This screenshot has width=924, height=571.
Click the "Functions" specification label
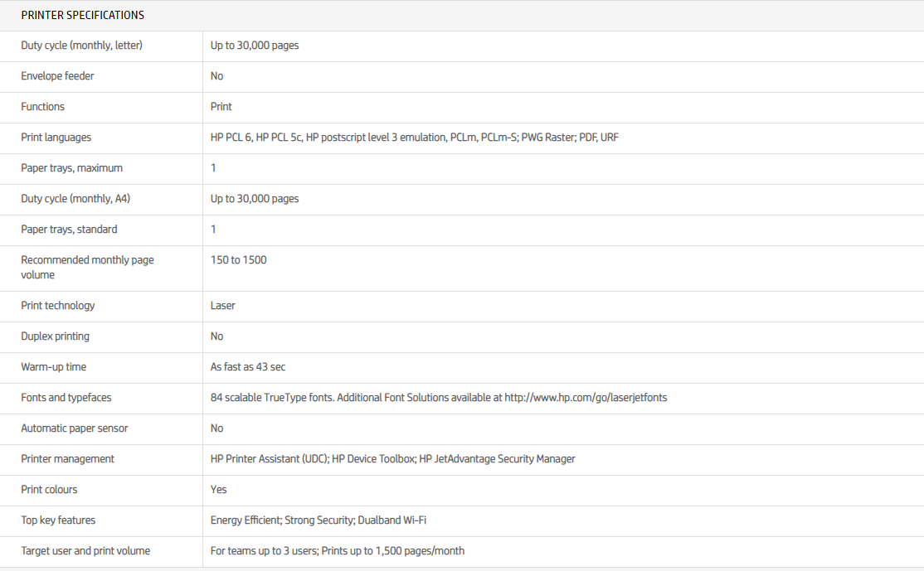click(42, 107)
